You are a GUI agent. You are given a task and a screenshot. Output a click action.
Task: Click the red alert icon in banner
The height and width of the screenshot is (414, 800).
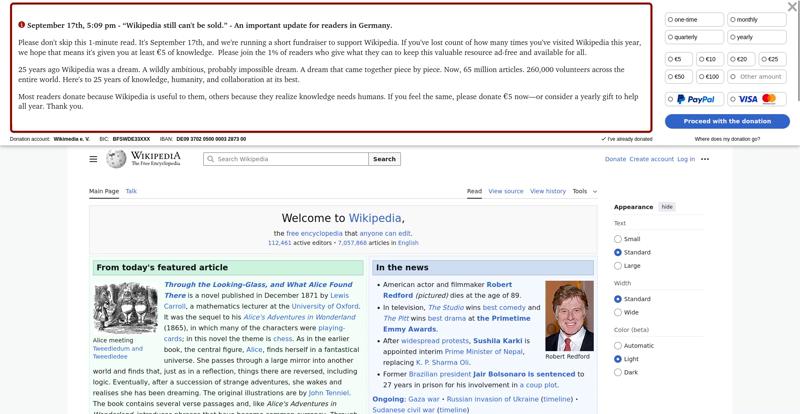(x=21, y=25)
